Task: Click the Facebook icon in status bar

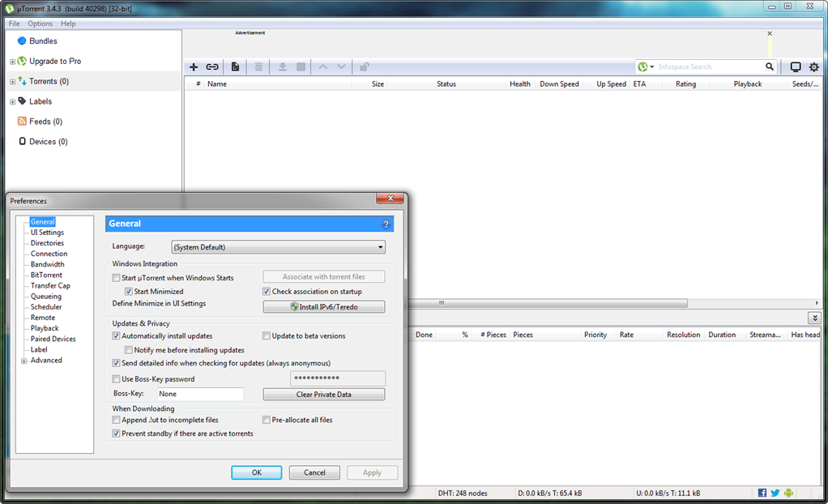Action: 762,493
